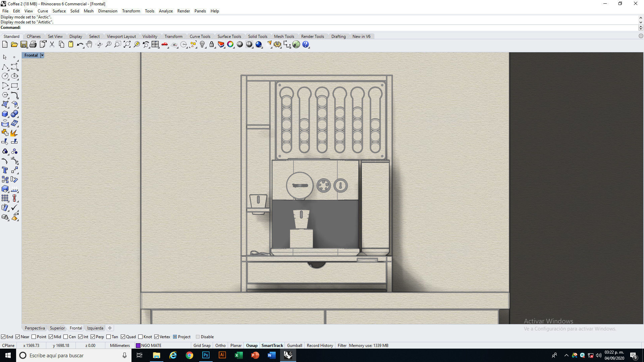Toggle the Vertex osnap checkbox
Image resolution: width=644 pixels, height=362 pixels.
(x=157, y=337)
